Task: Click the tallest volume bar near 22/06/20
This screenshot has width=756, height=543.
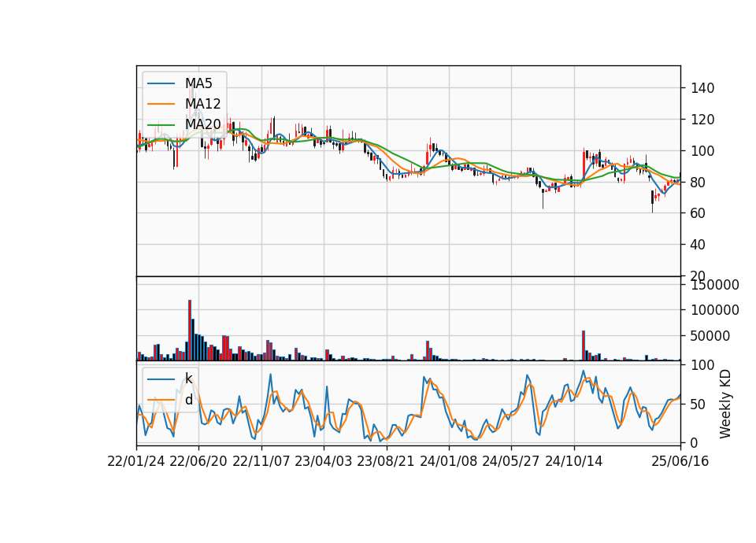Action: pos(190,331)
